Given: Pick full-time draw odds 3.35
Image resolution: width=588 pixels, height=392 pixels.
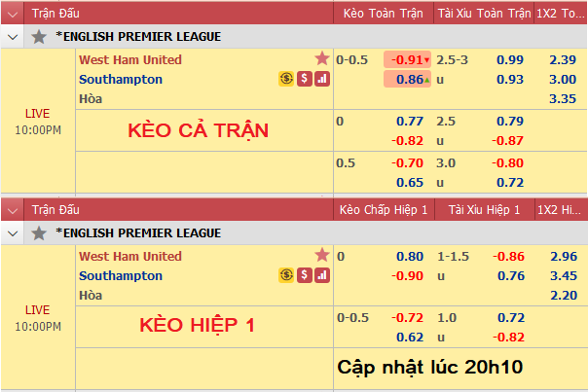Looking at the screenshot, I should pos(563,98).
